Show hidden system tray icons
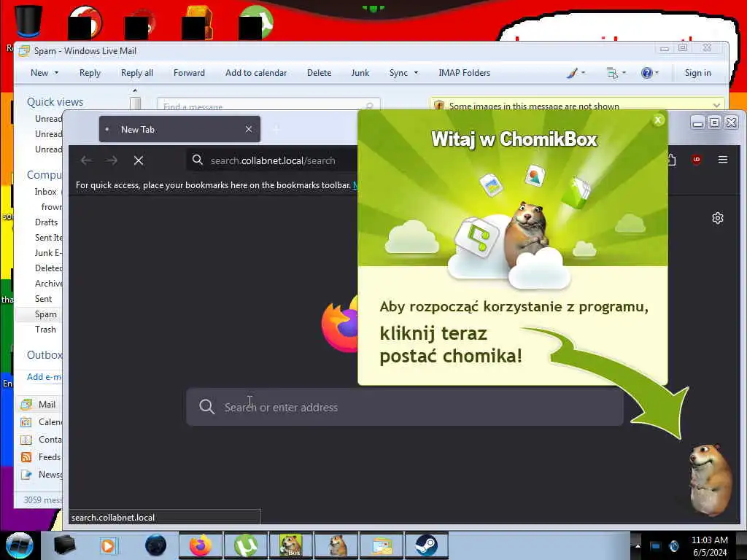 pyautogui.click(x=637, y=545)
